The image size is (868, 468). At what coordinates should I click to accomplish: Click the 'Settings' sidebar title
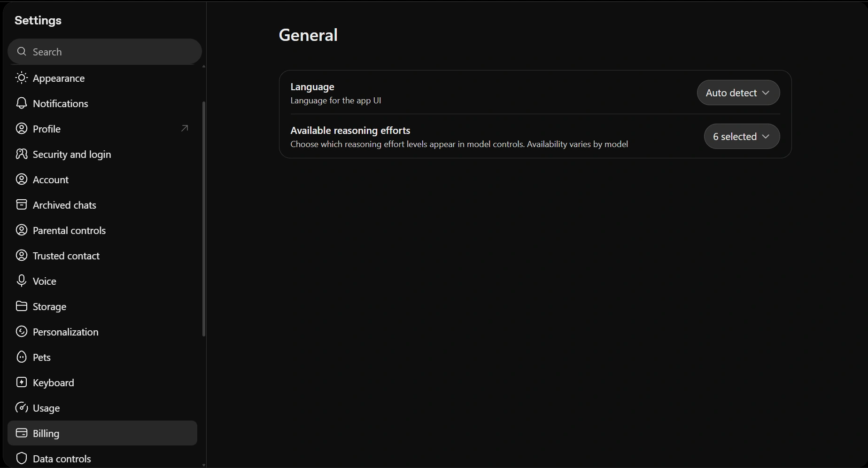38,20
